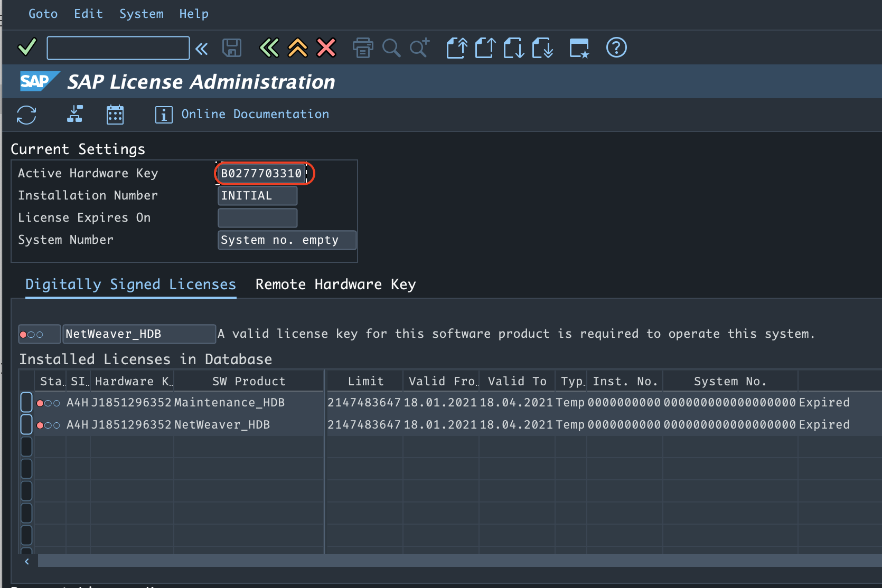Select the Install License download icon
The image size is (882, 588).
pos(74,115)
